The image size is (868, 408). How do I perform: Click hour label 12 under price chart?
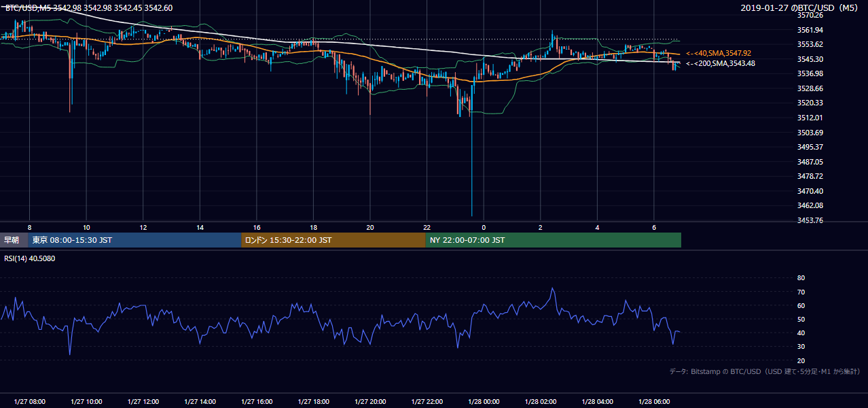pos(143,227)
